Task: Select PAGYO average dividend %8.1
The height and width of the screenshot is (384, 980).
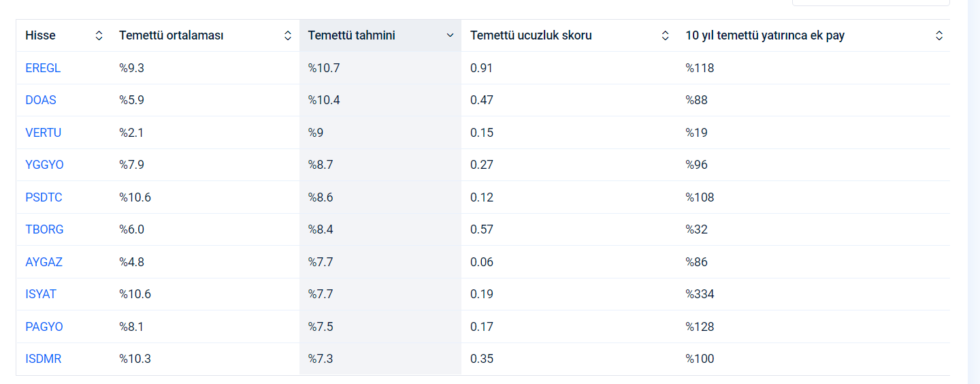Action: click(131, 327)
